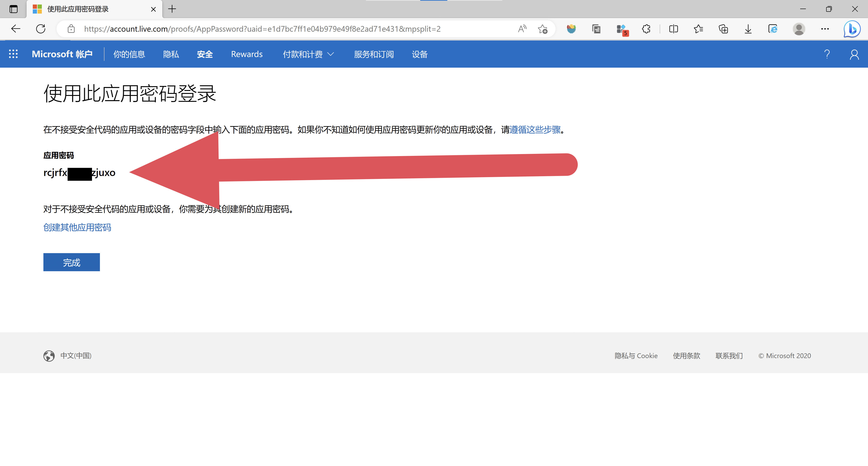Click the browser refresh icon
The height and width of the screenshot is (466, 868).
tap(41, 29)
